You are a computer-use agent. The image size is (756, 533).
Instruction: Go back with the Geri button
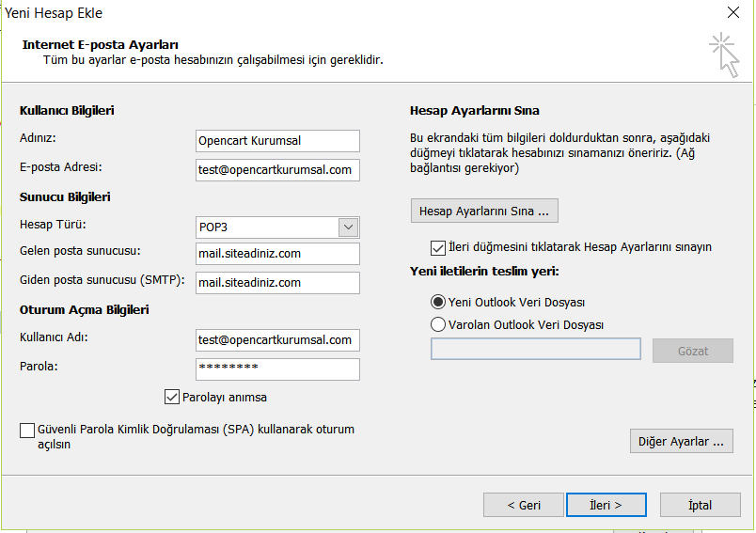[523, 505]
